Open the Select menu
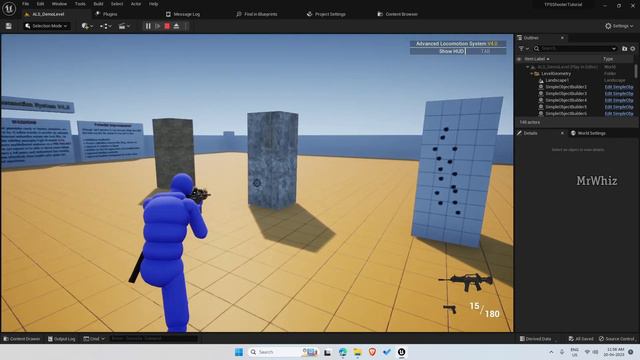This screenshot has width=640, height=360. 117,4
